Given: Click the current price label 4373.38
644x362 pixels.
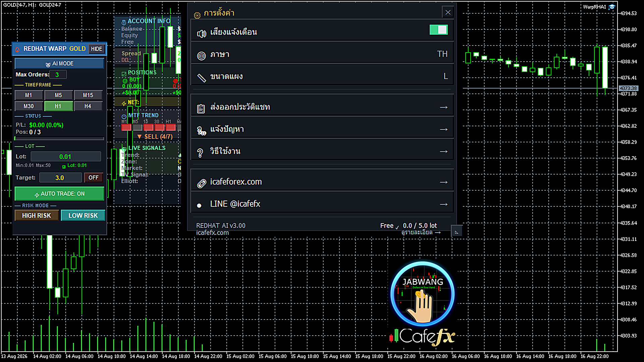Looking at the screenshot, I should point(628,88).
